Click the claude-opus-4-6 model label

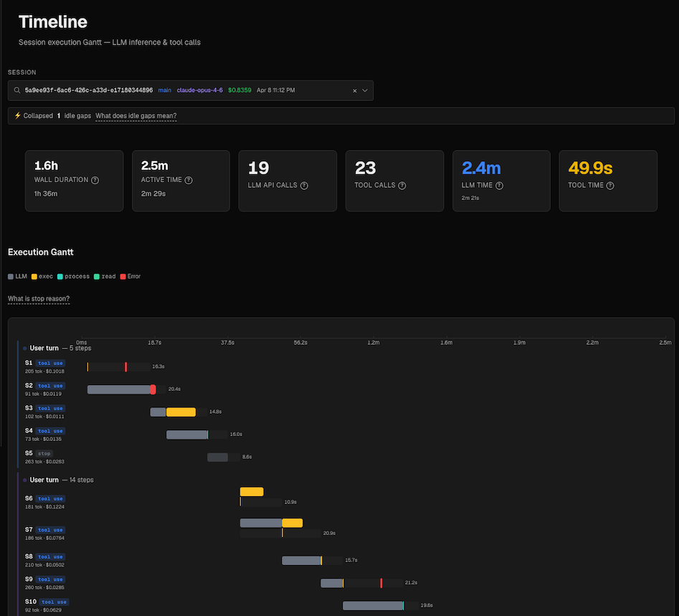[x=199, y=90]
